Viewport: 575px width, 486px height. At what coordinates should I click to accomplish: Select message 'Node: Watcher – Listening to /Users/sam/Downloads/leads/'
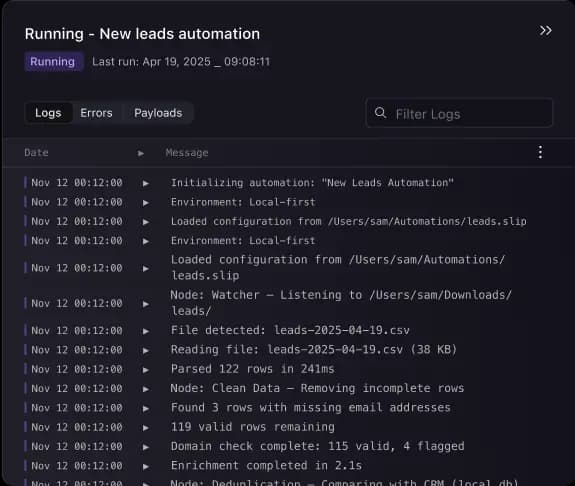341,303
